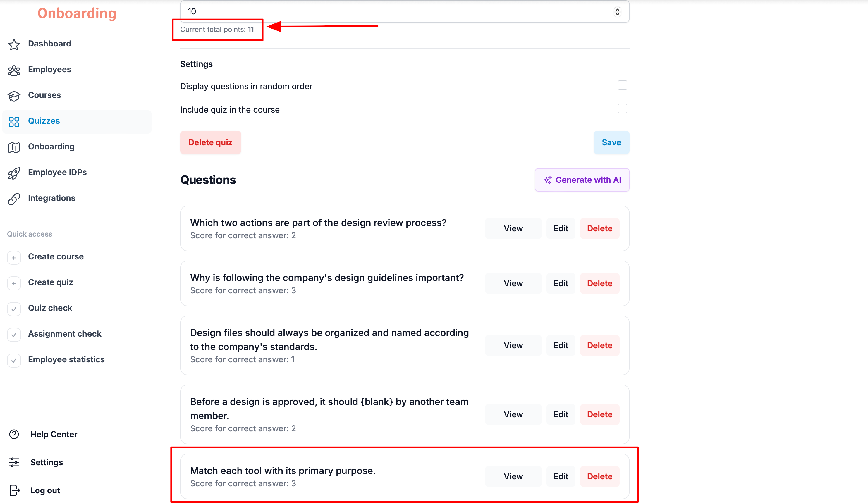Click the Employee IDPs rocket icon
The width and height of the screenshot is (868, 503).
coord(14,173)
